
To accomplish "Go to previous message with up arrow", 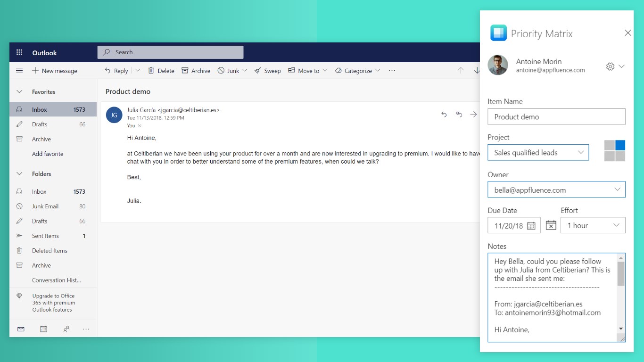I will [x=461, y=70].
